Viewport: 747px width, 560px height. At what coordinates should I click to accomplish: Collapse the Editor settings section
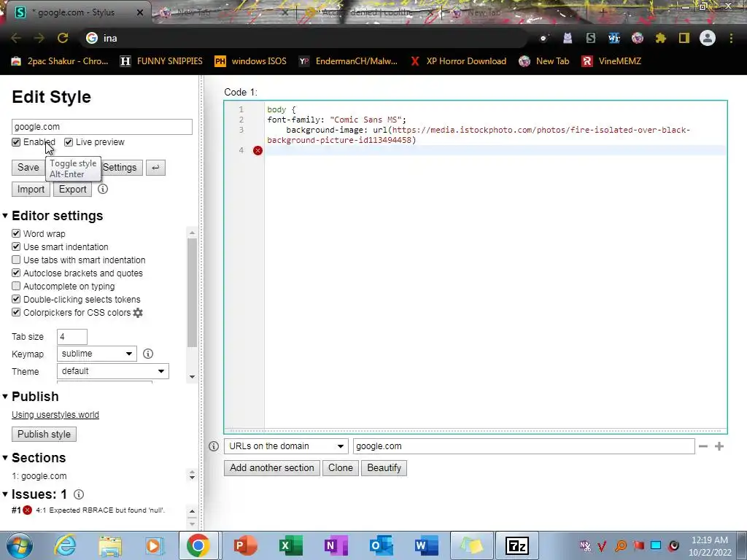point(5,216)
